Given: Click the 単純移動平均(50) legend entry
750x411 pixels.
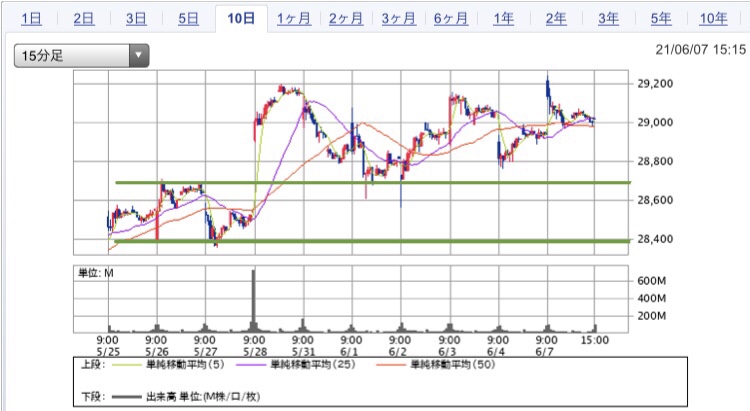Looking at the screenshot, I should pyautogui.click(x=452, y=365).
